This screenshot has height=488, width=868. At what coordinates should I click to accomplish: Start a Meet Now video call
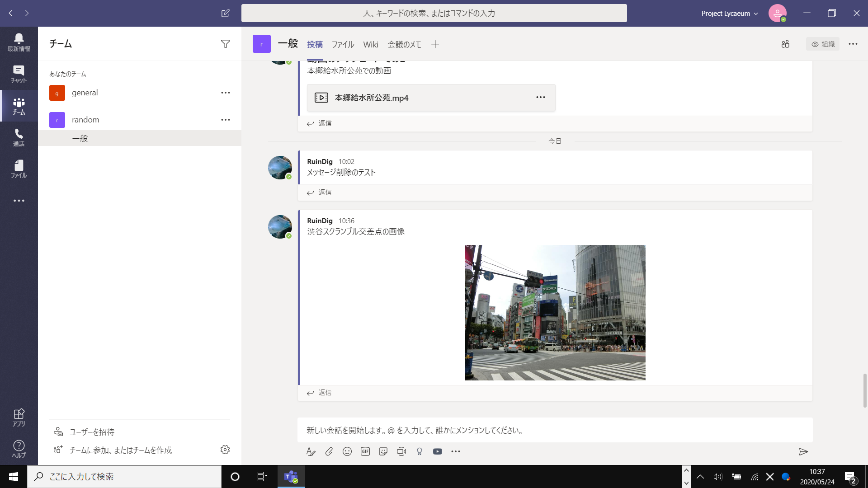coord(401,451)
